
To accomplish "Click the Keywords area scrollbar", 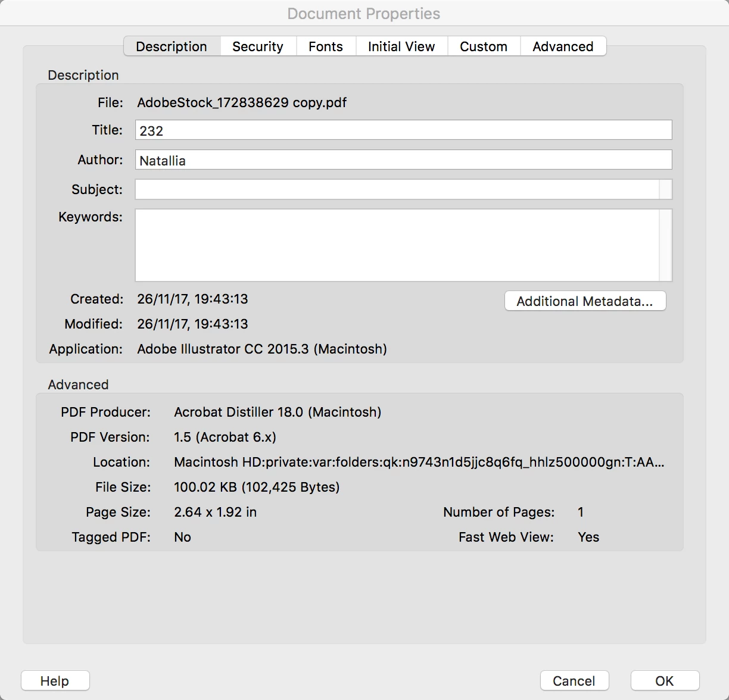I will pos(666,245).
